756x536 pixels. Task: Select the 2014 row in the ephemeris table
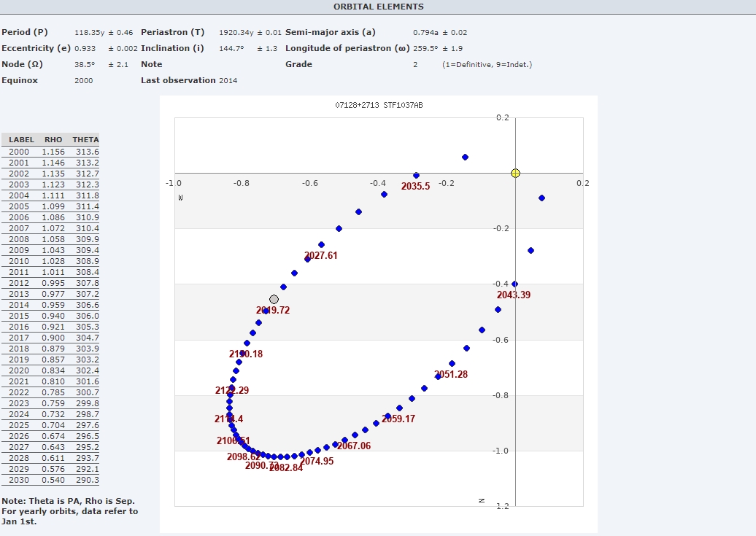tap(50, 305)
